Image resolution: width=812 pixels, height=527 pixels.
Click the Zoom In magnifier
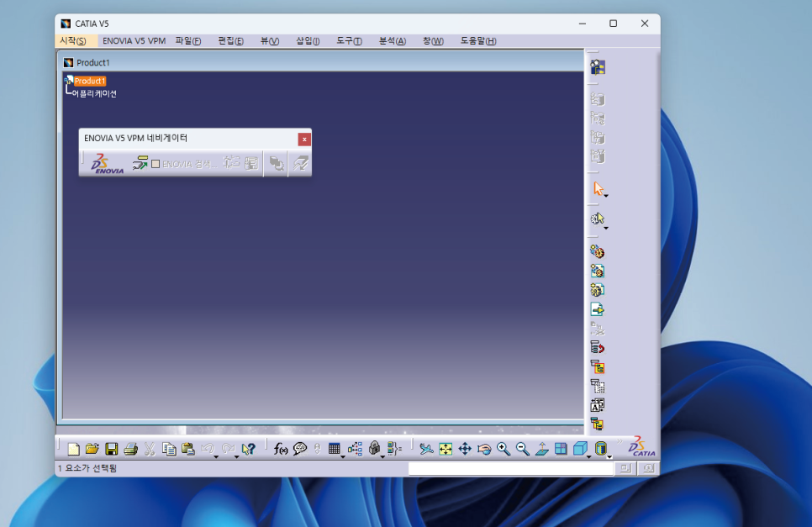[x=503, y=449]
